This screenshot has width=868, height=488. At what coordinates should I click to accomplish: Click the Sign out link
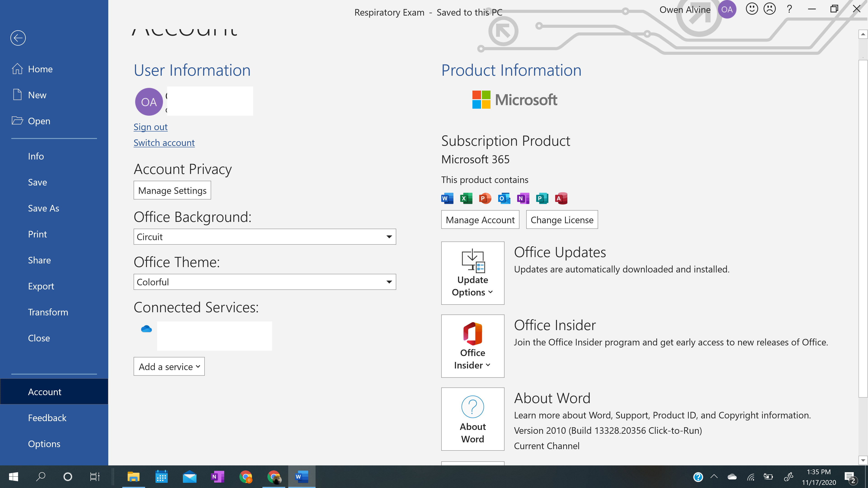pos(150,126)
